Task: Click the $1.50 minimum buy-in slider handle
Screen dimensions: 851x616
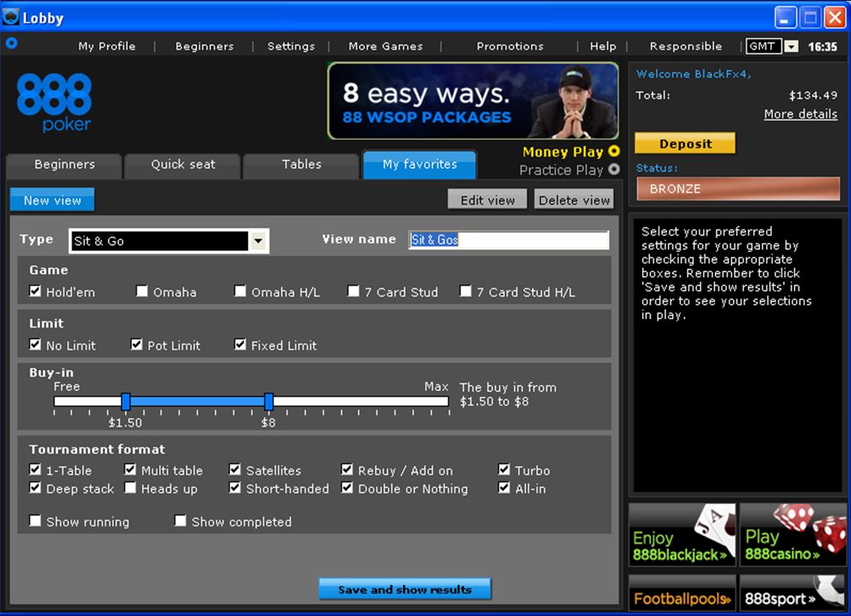Action: [x=125, y=401]
